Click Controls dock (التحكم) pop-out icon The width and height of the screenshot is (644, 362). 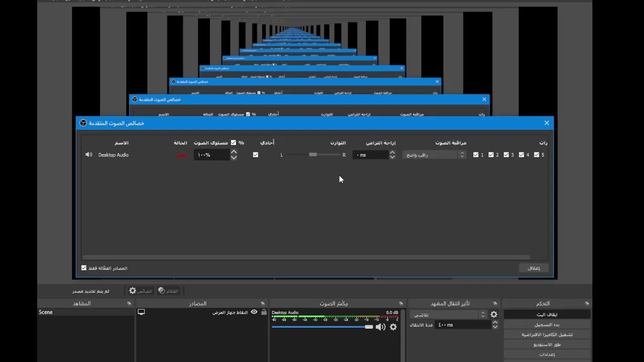[587, 304]
